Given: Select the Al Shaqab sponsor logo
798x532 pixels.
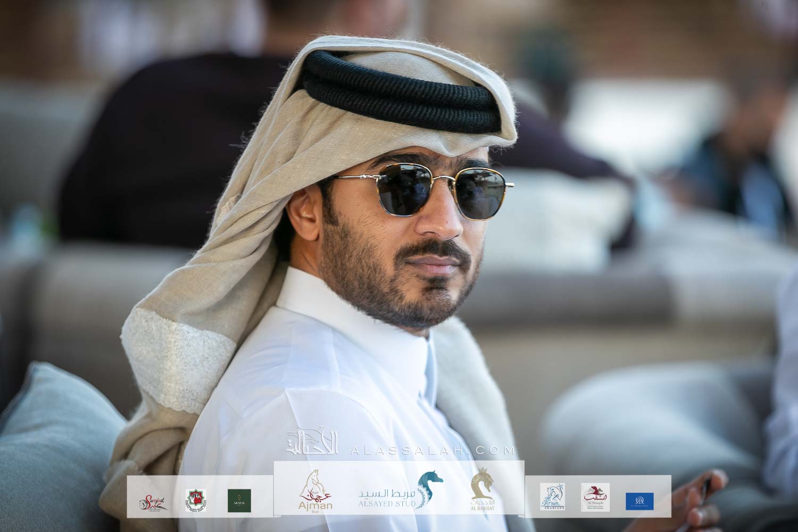Looking at the screenshot, I should (595, 497).
